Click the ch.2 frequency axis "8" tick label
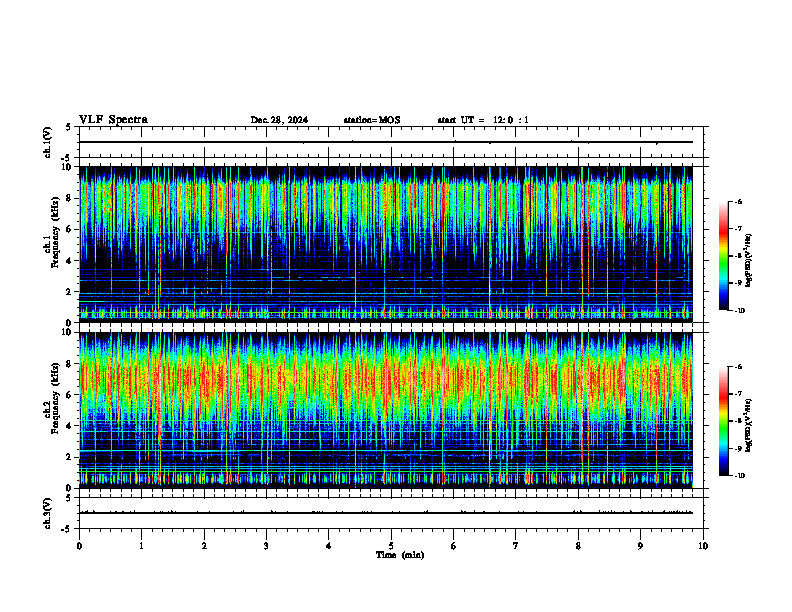The width and height of the screenshot is (792, 612). 70,364
